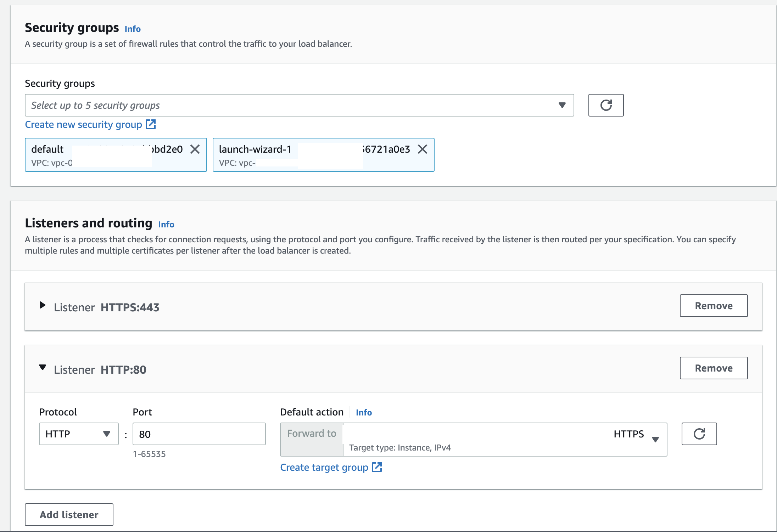Open the HTTP protocol dropdown
This screenshot has height=532, width=777.
[x=78, y=434]
